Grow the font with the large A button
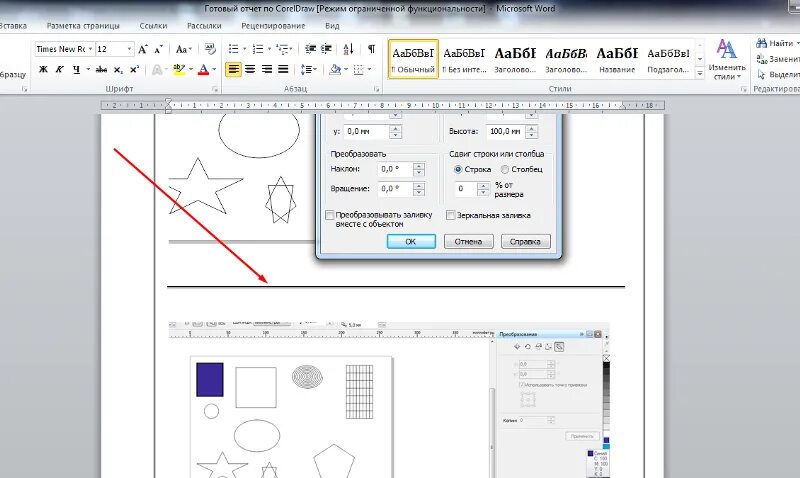 point(143,49)
